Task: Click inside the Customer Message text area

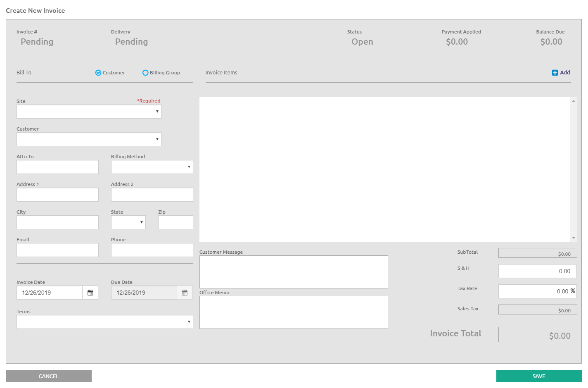Action: coord(293,271)
